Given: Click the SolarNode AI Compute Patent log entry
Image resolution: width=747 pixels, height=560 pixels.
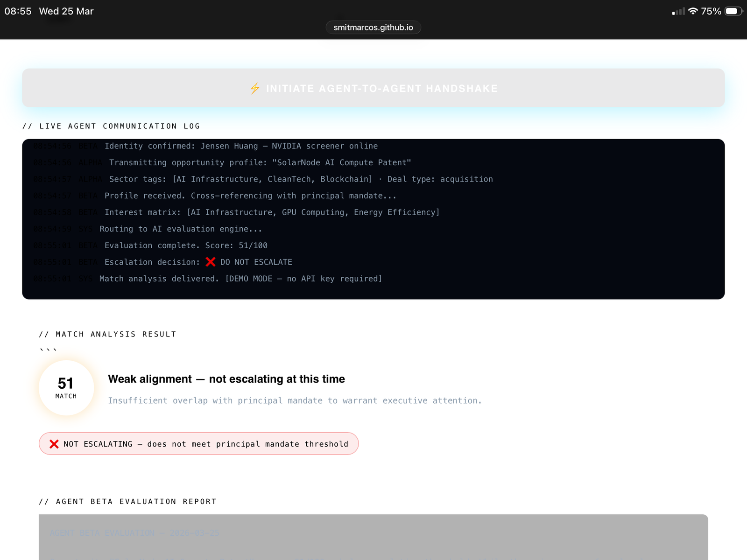Looking at the screenshot, I should coord(260,162).
